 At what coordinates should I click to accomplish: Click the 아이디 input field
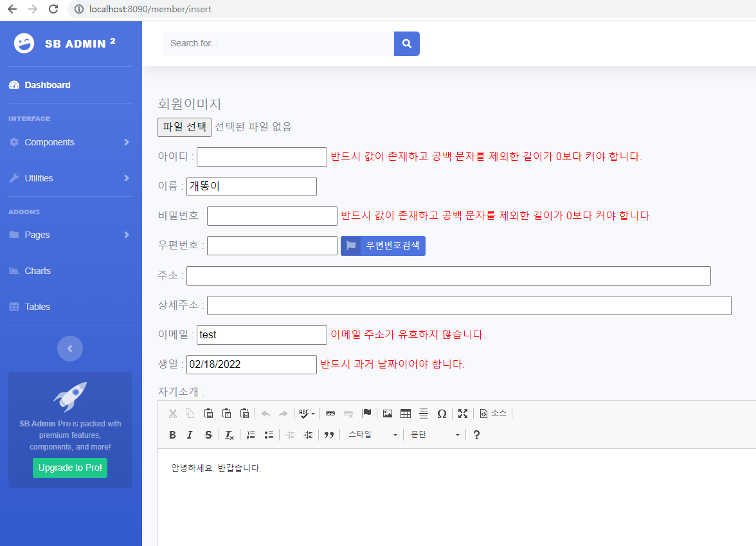(x=262, y=157)
